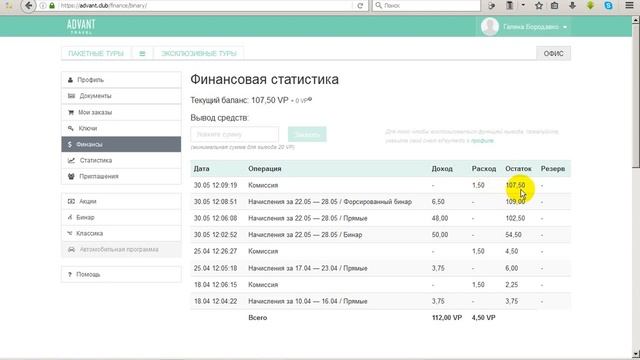Screen dimensions: 640x360
Task: Click the date 18.04 12:06:15
Action: coord(215,284)
